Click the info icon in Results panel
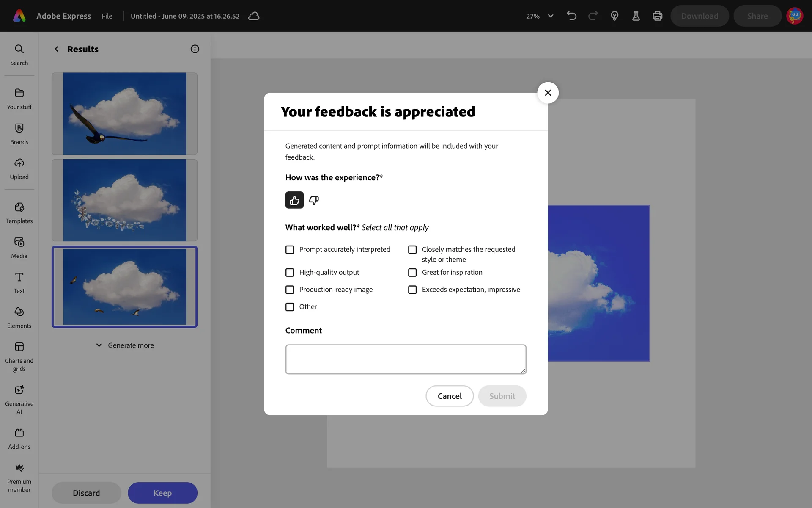The image size is (812, 508). click(195, 49)
